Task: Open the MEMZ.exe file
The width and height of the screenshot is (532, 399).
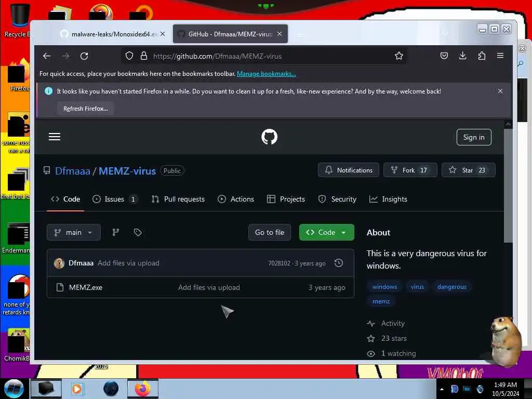Action: coord(86,287)
